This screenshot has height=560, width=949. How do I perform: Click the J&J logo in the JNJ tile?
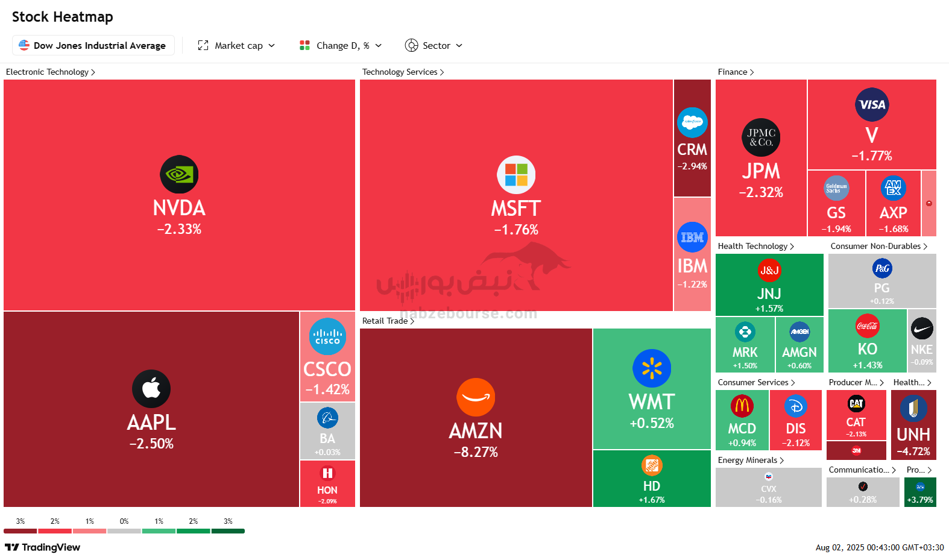pos(769,270)
